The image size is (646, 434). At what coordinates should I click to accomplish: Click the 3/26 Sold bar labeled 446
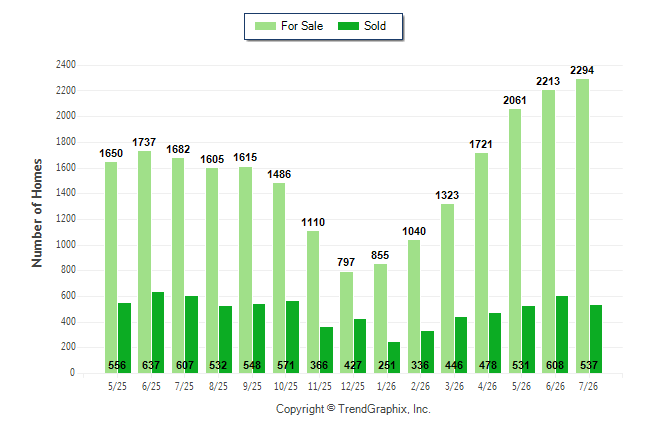(461, 345)
